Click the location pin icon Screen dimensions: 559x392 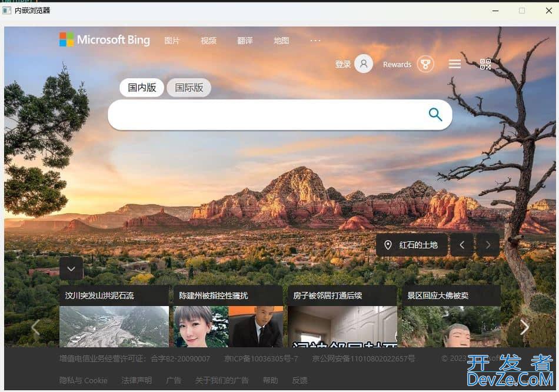tap(388, 245)
